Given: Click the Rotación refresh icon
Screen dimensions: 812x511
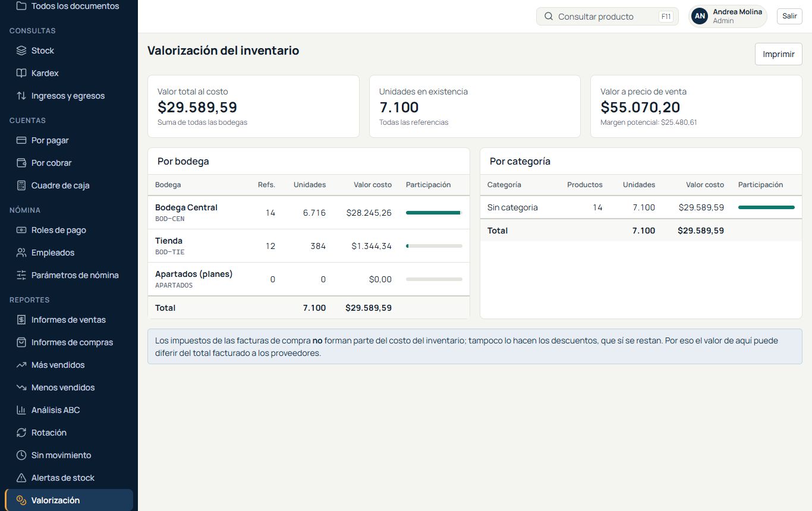Looking at the screenshot, I should [x=21, y=433].
